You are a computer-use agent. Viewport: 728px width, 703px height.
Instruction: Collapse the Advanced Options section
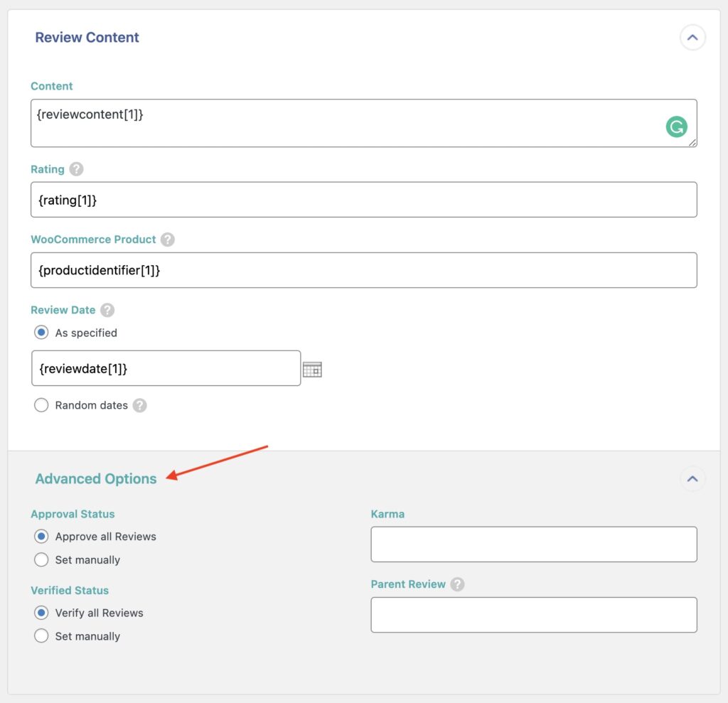[x=692, y=479]
